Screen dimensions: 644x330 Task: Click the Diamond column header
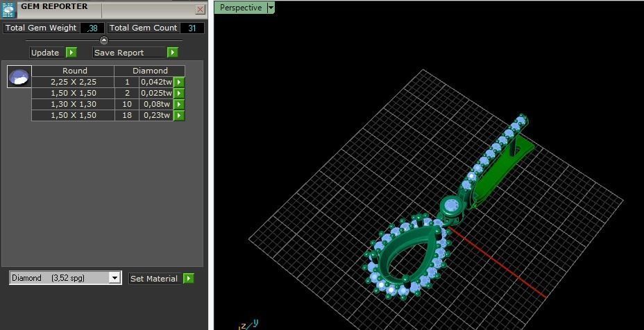point(150,71)
